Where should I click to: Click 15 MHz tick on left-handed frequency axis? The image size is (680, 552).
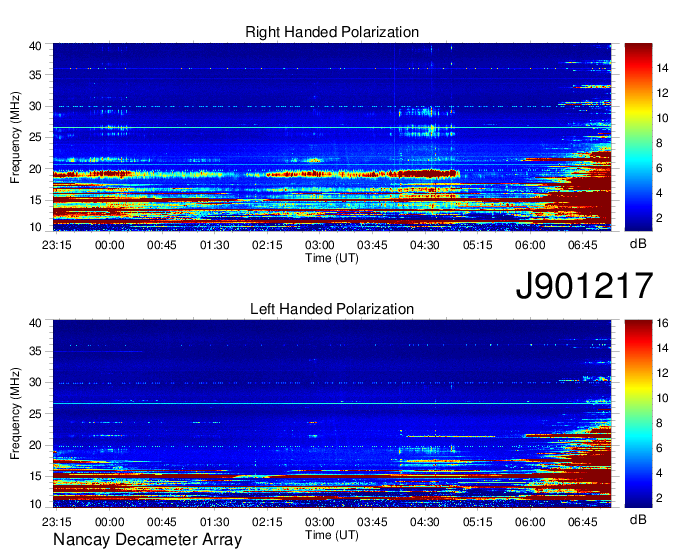point(35,477)
